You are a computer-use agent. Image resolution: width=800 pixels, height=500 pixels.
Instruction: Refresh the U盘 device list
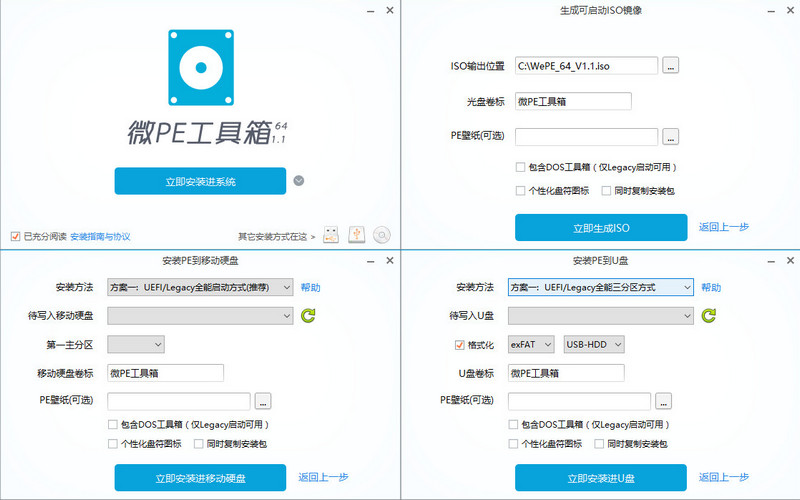coord(709,316)
